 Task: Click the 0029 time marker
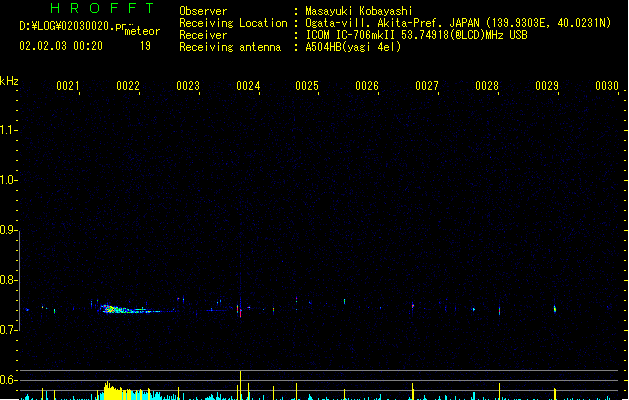[x=547, y=86]
